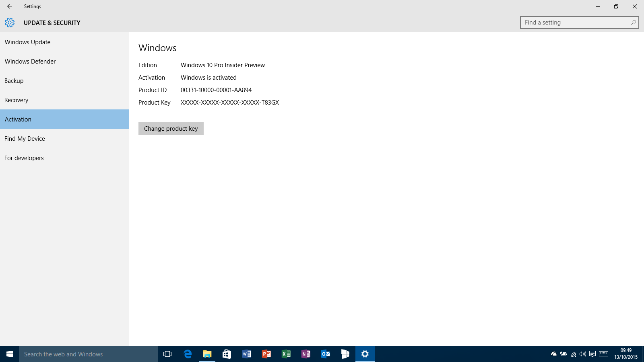Check battery status in system tray
The width and height of the screenshot is (644, 362).
click(563, 354)
